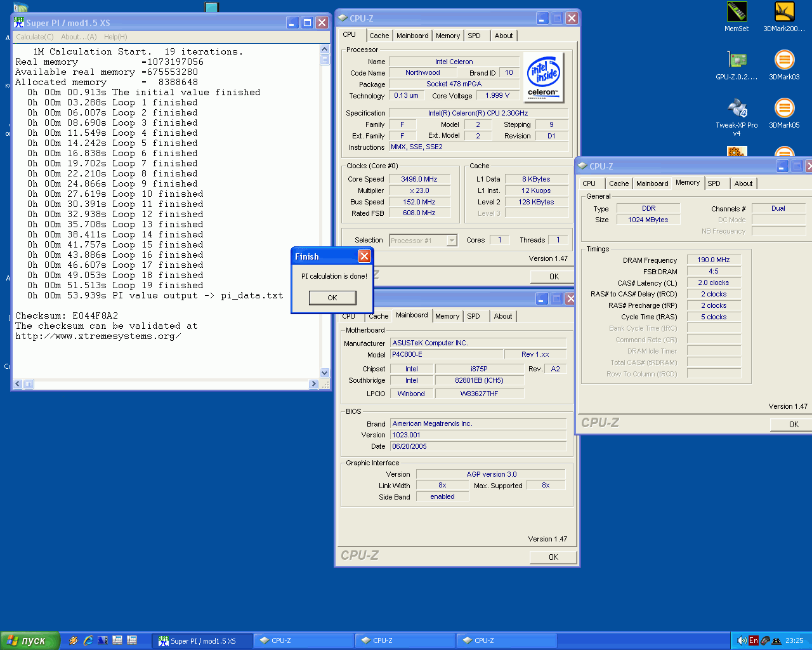Open the Calculate(C) menu in Super PI
Screen dimensions: 812x650
click(35, 37)
